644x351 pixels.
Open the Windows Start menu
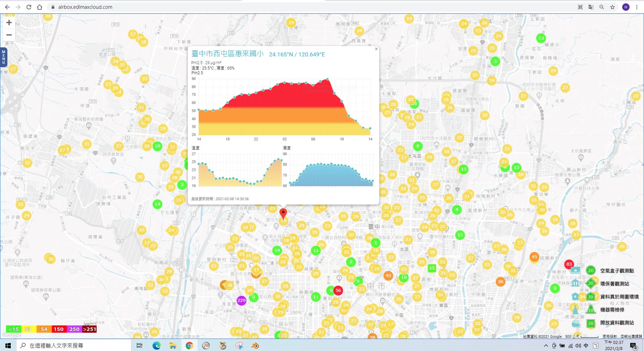(8, 345)
